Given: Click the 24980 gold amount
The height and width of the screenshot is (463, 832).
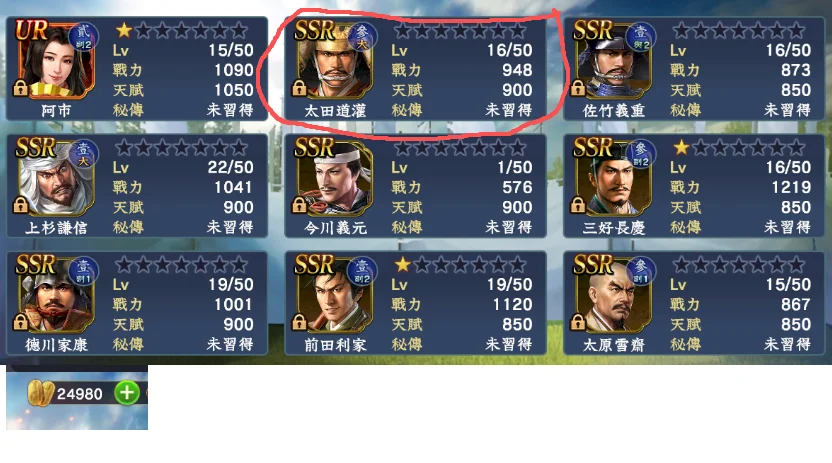Looking at the screenshot, I should [80, 394].
